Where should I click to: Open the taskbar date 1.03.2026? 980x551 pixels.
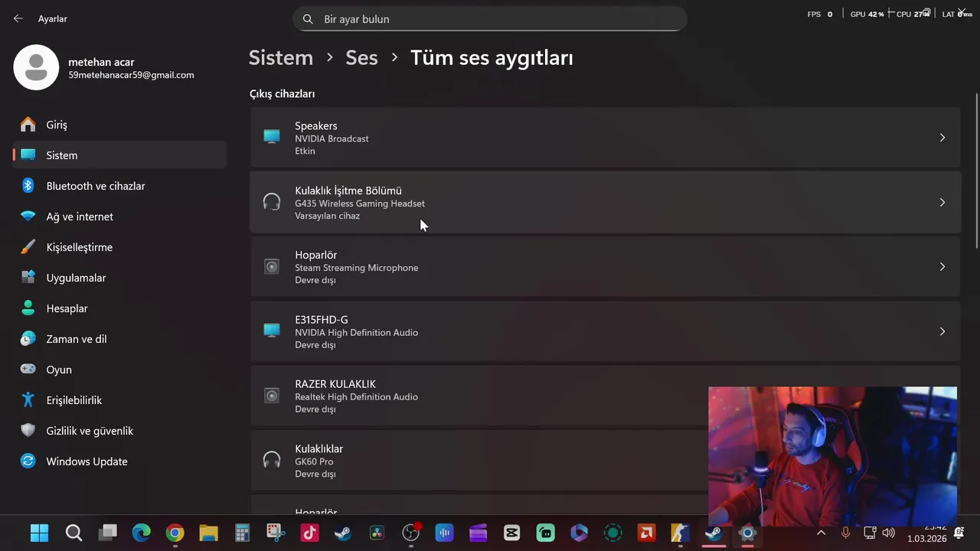926,539
